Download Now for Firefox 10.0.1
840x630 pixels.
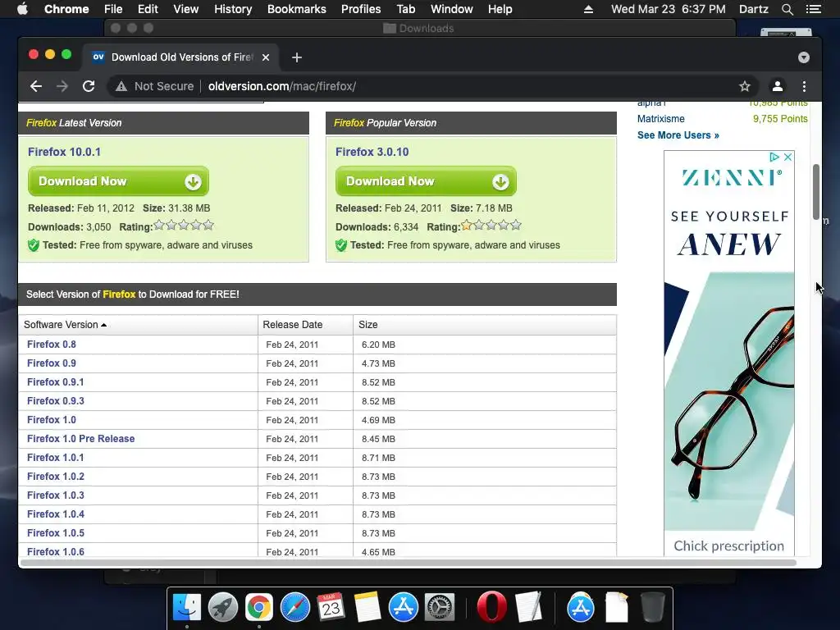point(118,181)
